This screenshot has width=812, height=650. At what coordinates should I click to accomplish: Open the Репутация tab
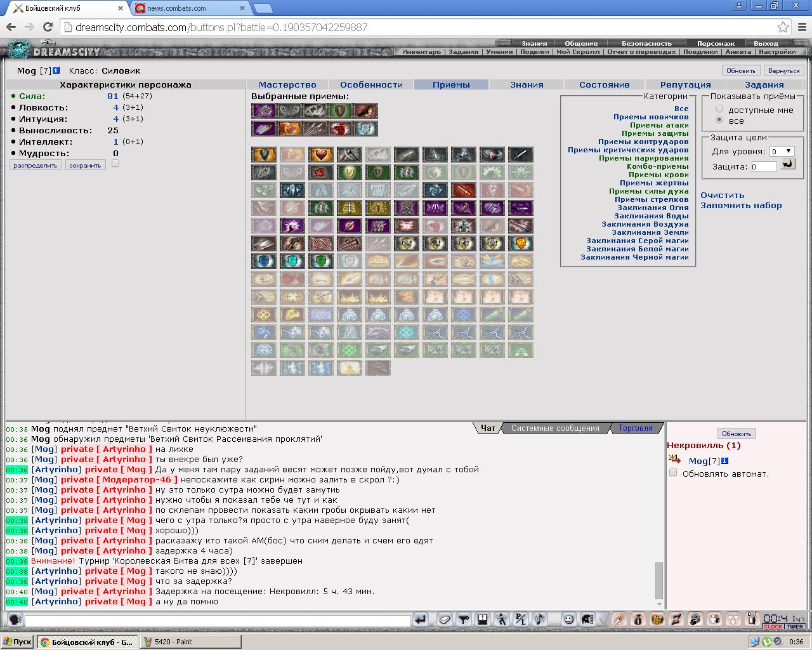tap(685, 84)
